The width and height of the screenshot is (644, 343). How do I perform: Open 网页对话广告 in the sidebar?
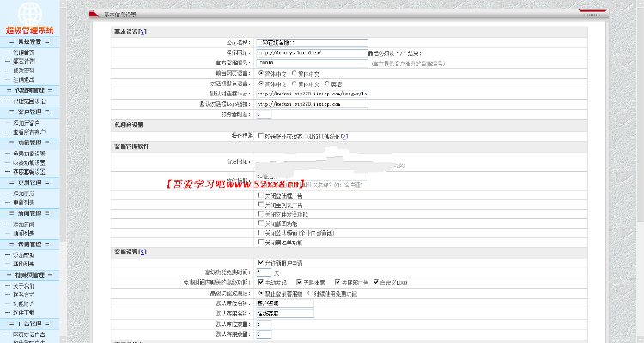tap(29, 334)
